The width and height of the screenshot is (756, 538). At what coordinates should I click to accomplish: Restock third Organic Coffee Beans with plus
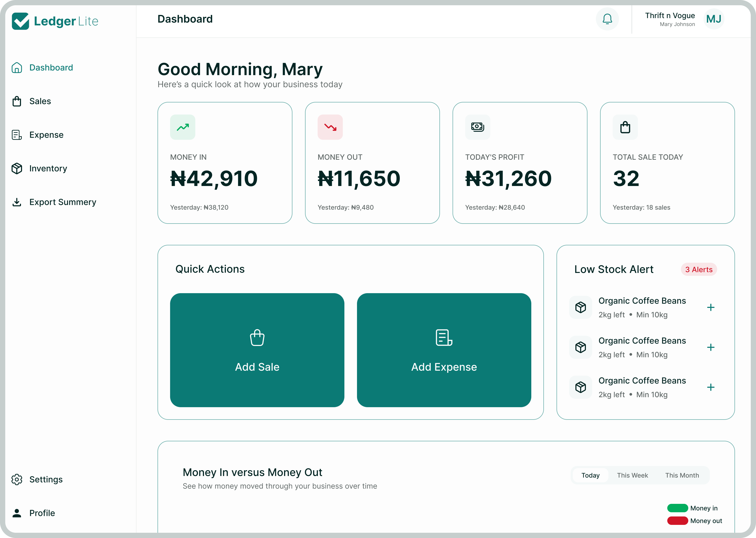click(x=711, y=387)
